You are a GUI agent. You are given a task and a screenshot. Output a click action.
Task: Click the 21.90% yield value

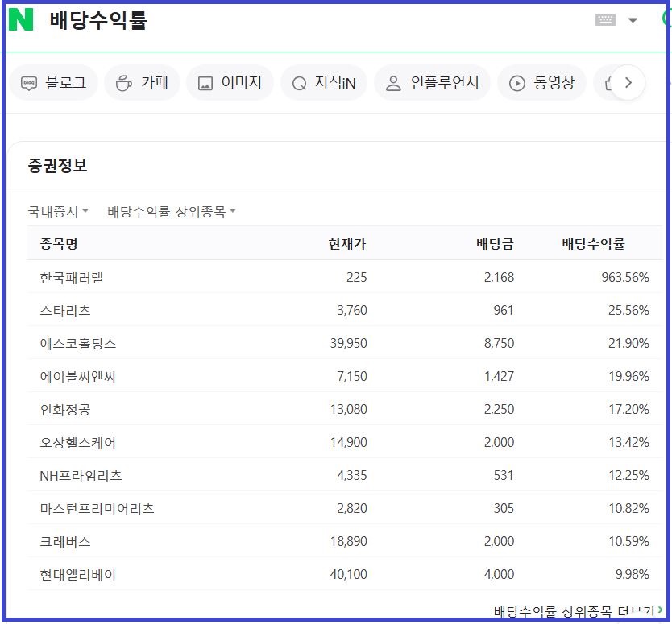tap(628, 343)
